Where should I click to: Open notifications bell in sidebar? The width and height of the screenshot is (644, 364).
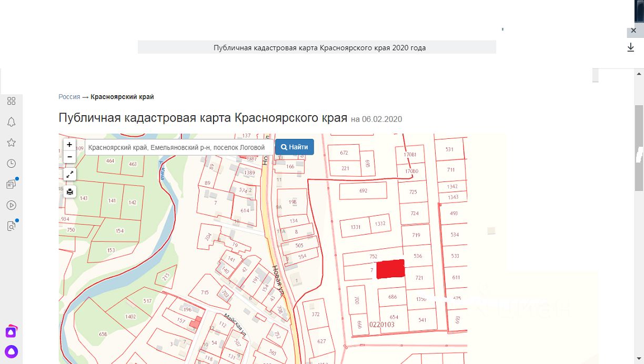[x=11, y=122]
